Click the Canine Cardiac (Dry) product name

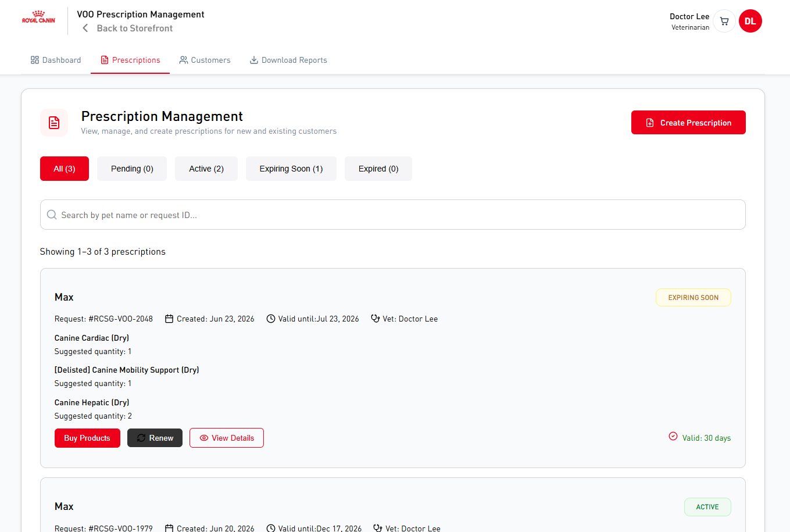(92, 338)
